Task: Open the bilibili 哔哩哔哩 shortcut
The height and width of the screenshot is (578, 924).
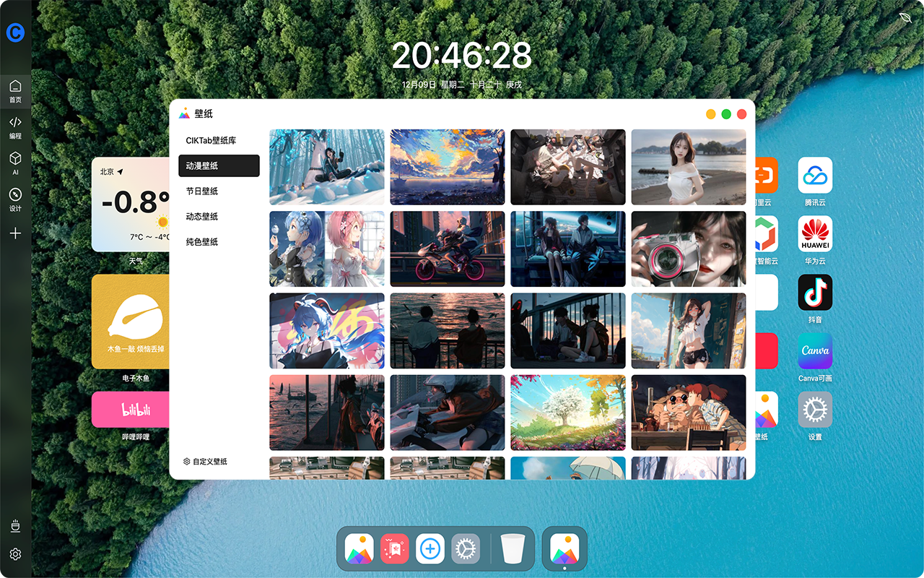Action: pos(131,409)
